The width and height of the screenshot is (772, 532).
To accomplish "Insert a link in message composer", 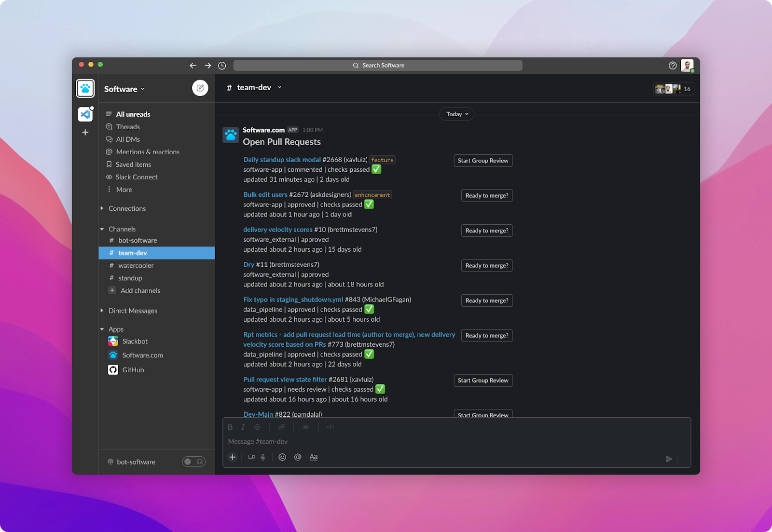I will pos(282,427).
